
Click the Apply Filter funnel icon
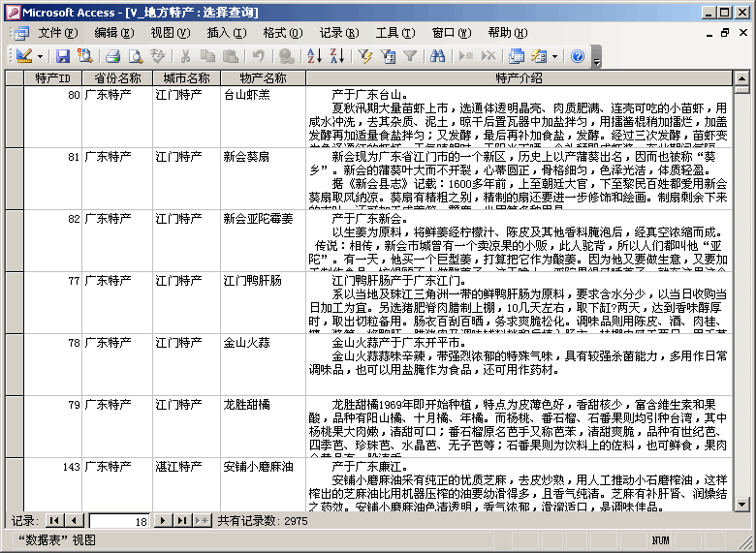410,56
